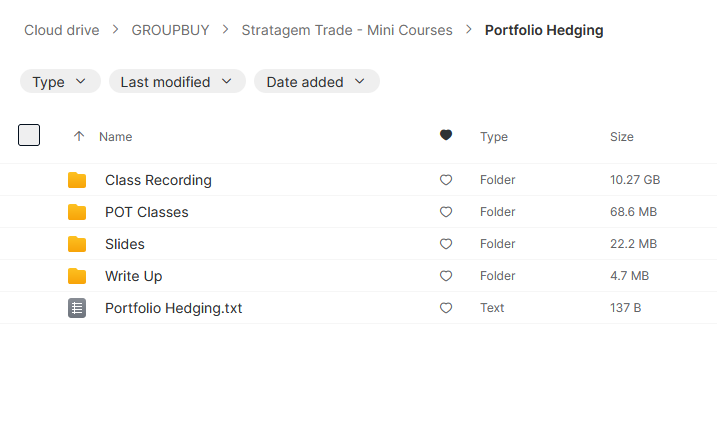Go to Cloud drive in breadcrumb
The image size is (717, 432).
point(62,30)
